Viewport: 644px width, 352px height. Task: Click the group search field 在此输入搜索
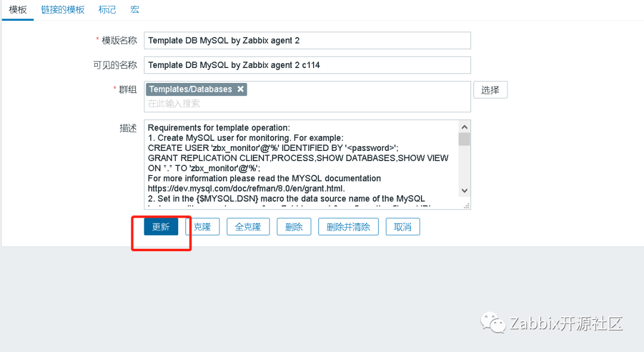pyautogui.click(x=307, y=103)
